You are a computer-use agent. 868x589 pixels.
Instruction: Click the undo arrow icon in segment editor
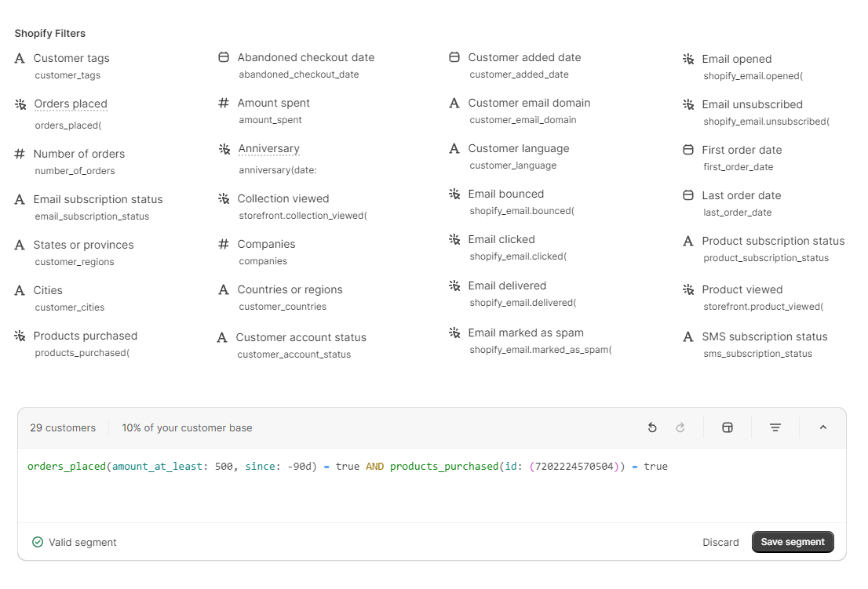point(652,427)
